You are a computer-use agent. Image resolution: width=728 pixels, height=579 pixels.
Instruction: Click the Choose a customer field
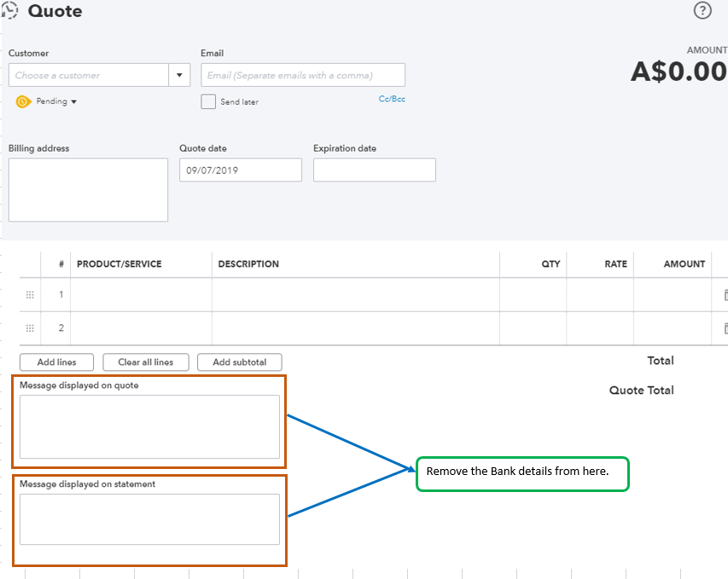click(88, 75)
